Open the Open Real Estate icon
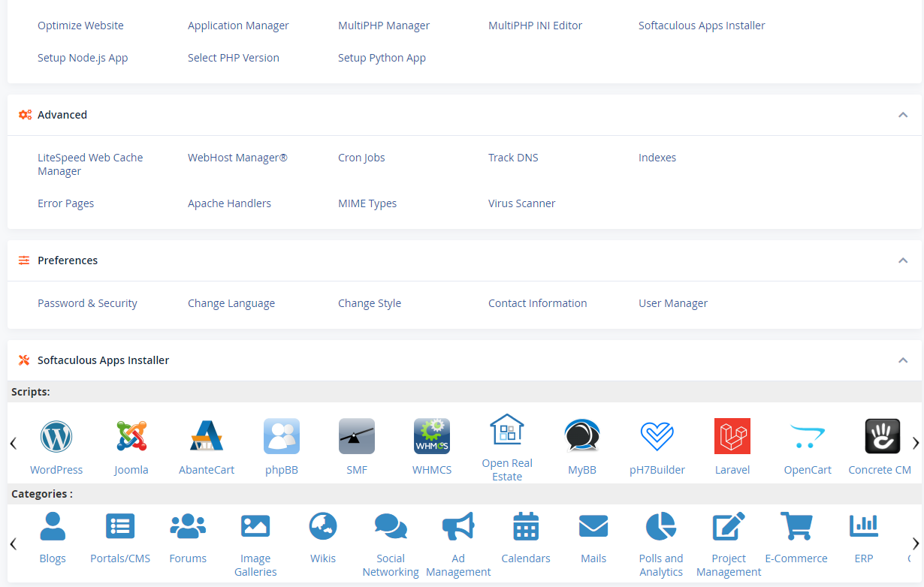The width and height of the screenshot is (924, 587). 507,430
